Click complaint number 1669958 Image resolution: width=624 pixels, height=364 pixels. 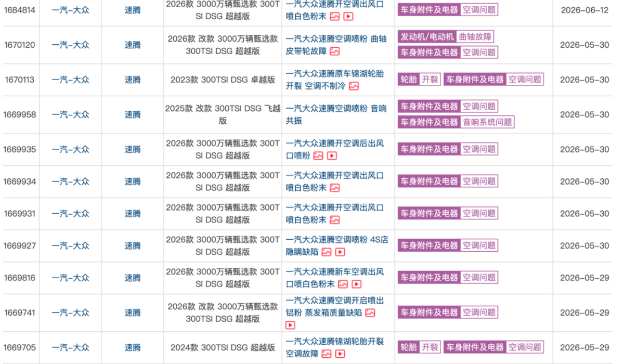tap(20, 114)
